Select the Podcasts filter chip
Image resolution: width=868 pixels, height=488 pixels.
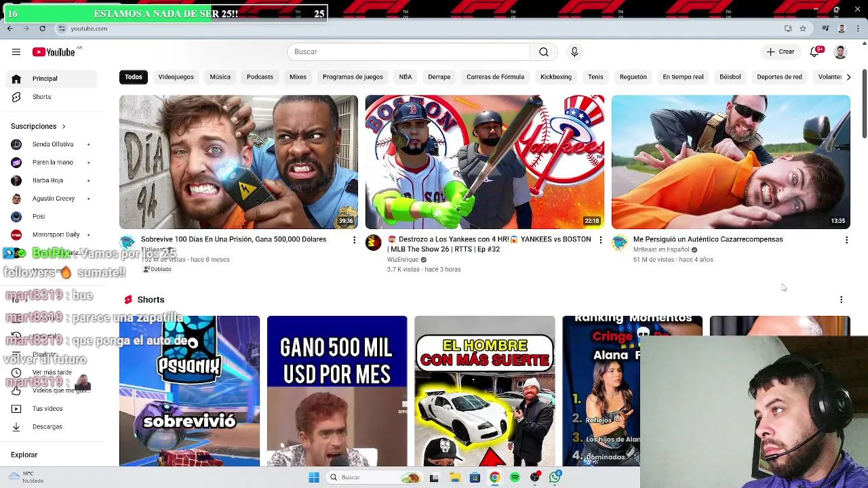260,77
